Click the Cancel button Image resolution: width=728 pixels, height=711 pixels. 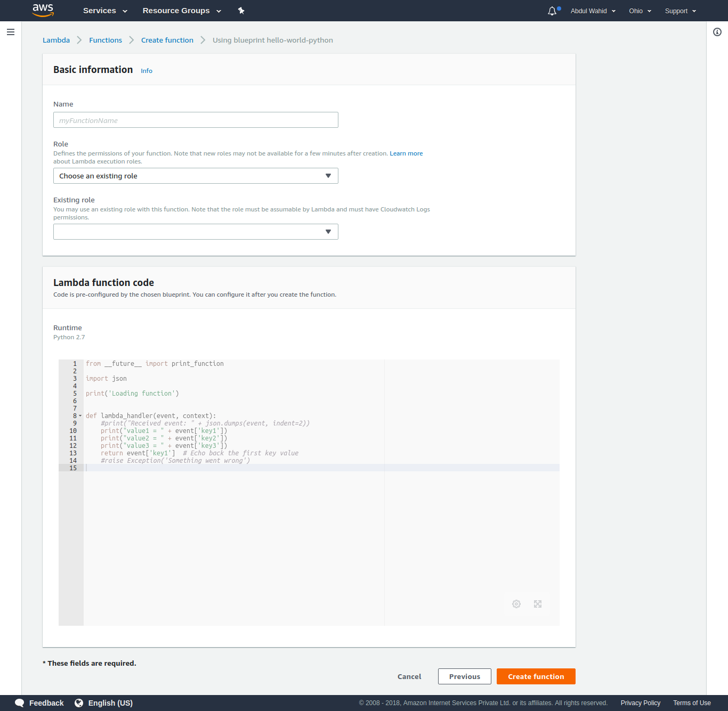click(x=409, y=676)
